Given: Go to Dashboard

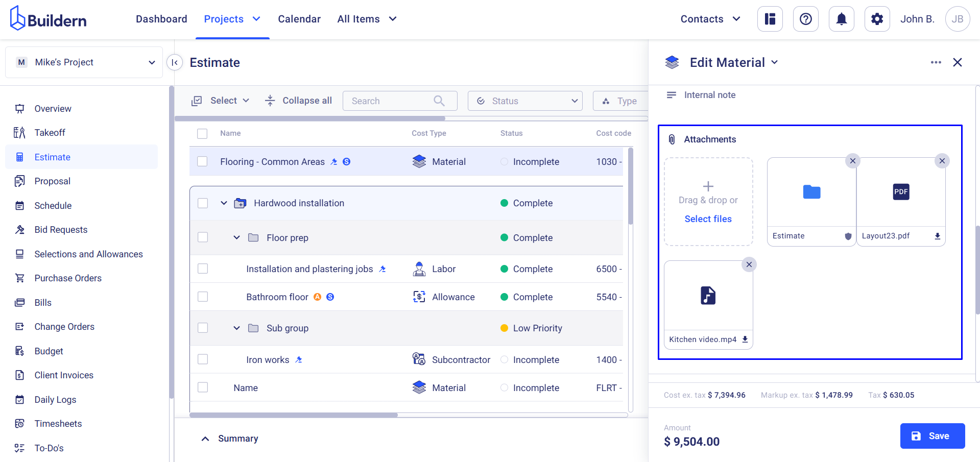Looking at the screenshot, I should point(161,19).
